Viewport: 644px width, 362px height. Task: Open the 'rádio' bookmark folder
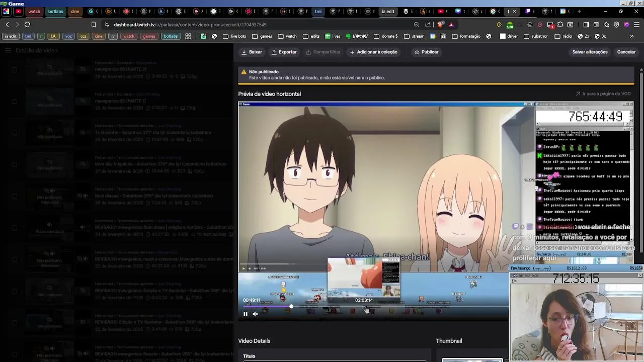(x=563, y=36)
